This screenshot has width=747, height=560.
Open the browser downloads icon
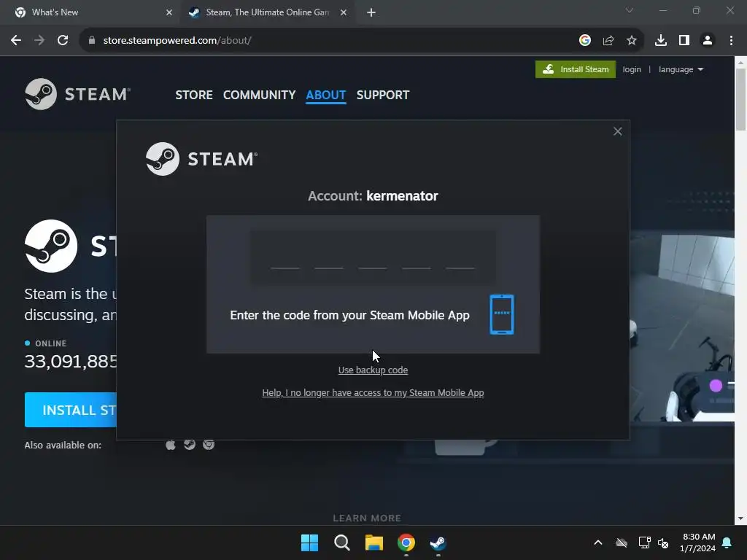pos(661,41)
